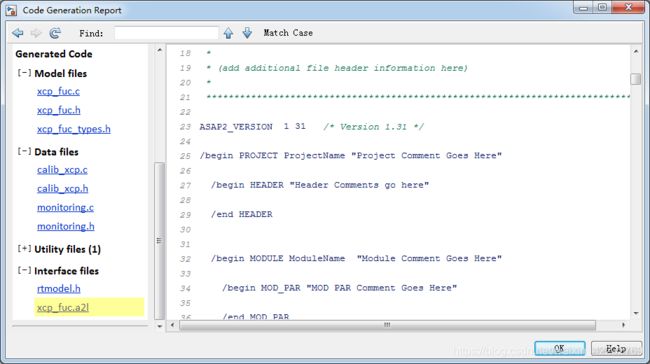The height and width of the screenshot is (364, 650).
Task: Click the /begin MODULE ModuleName line
Action: click(x=356, y=258)
